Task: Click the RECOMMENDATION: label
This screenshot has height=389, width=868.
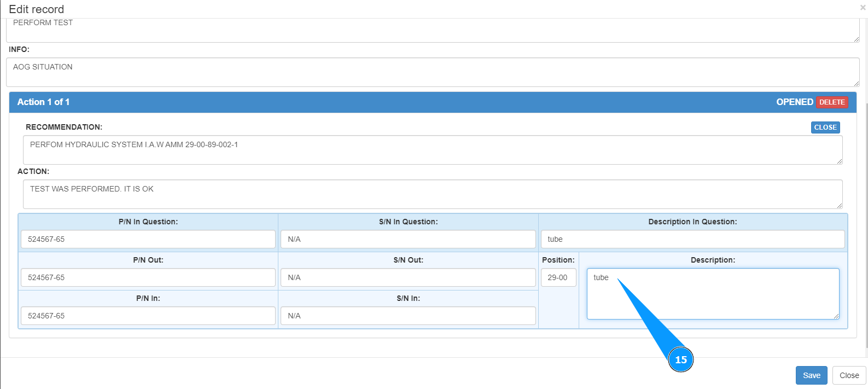Action: [64, 127]
